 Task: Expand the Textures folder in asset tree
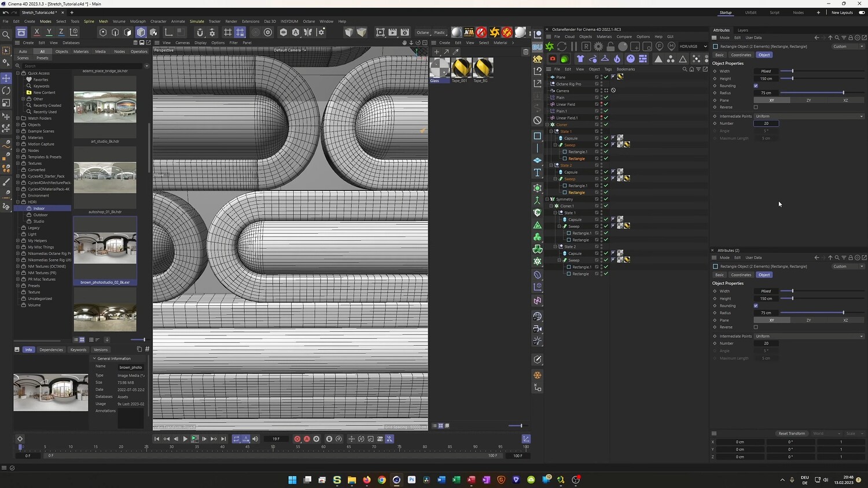(18, 163)
